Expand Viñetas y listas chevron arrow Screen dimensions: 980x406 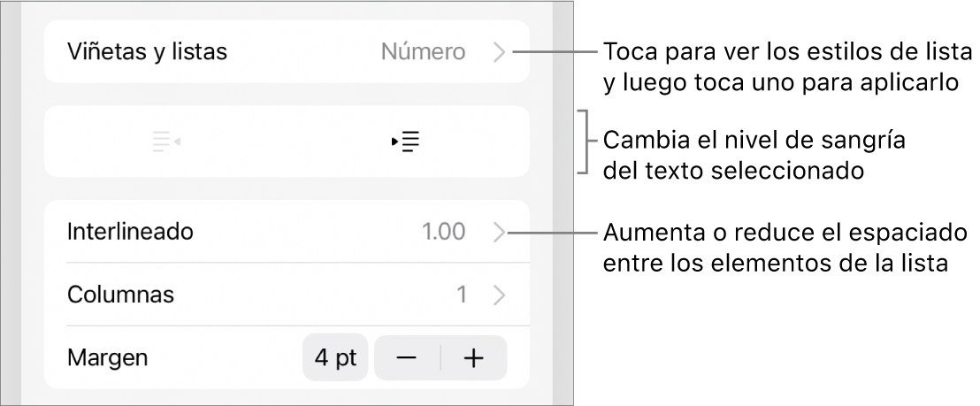pyautogui.click(x=499, y=52)
